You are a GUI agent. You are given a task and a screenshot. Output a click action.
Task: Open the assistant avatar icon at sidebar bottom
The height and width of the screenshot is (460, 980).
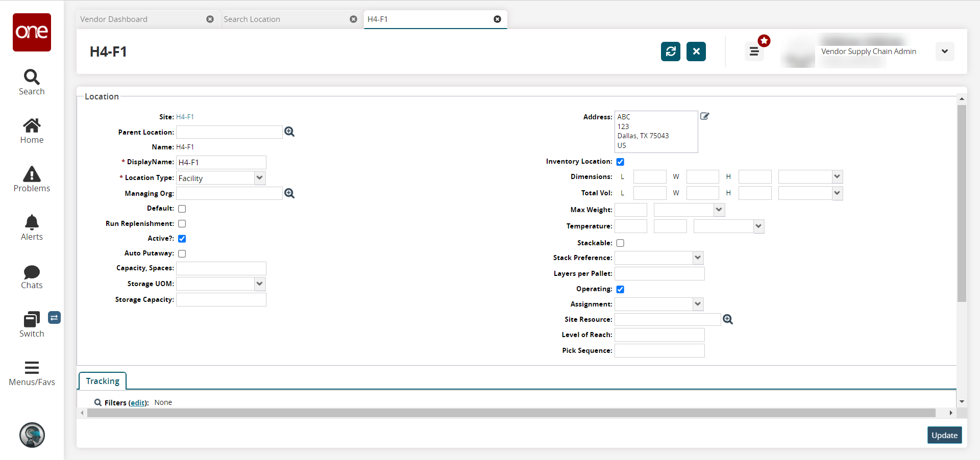(x=32, y=435)
